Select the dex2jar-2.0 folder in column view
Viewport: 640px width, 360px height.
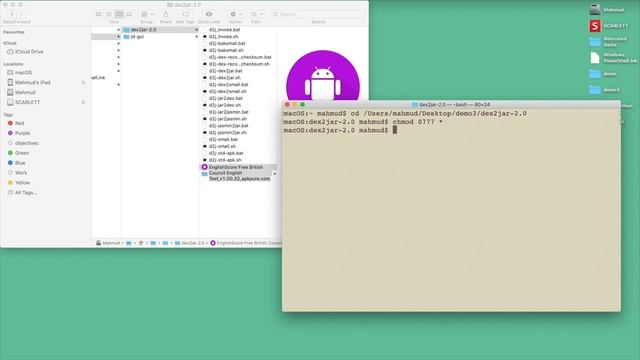(x=143, y=30)
